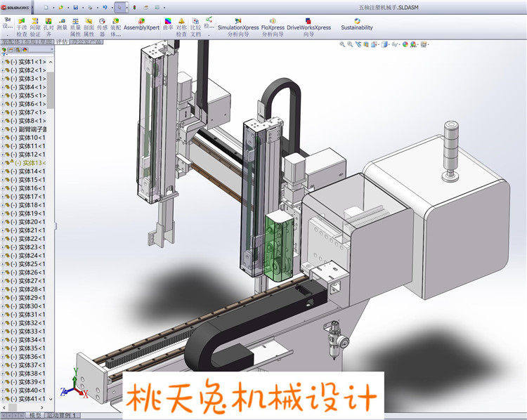Click the 传感器 sensor tool
Viewport: 527px width, 420px height.
point(102,27)
